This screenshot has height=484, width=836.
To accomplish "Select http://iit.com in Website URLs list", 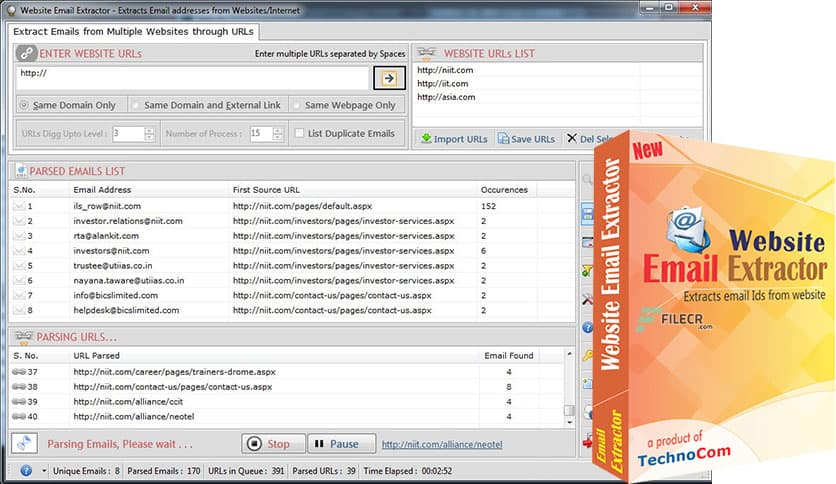I will 443,83.
